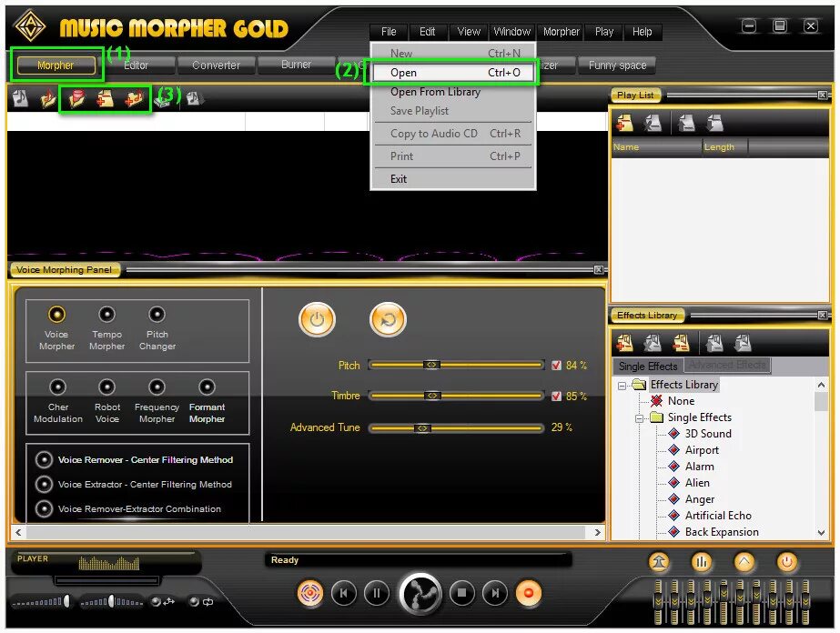Click the equalizer bars icon button
Screen dimensions: 840x633
[702, 562]
